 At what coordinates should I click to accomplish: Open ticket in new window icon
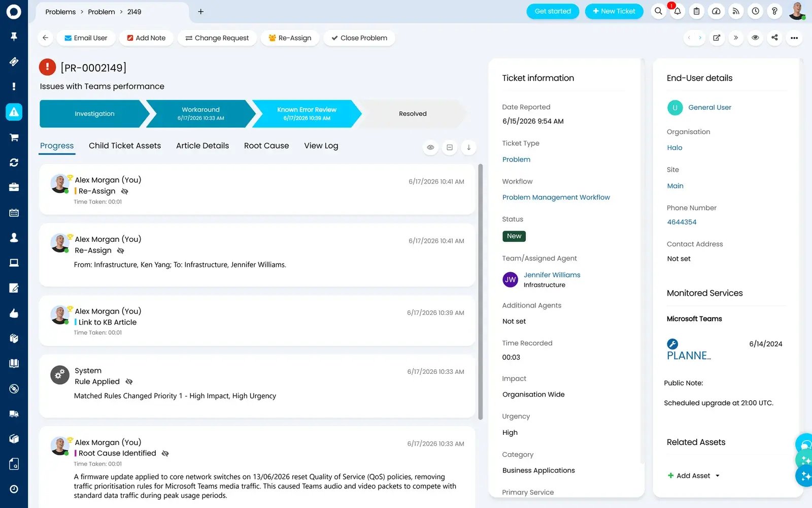click(717, 38)
